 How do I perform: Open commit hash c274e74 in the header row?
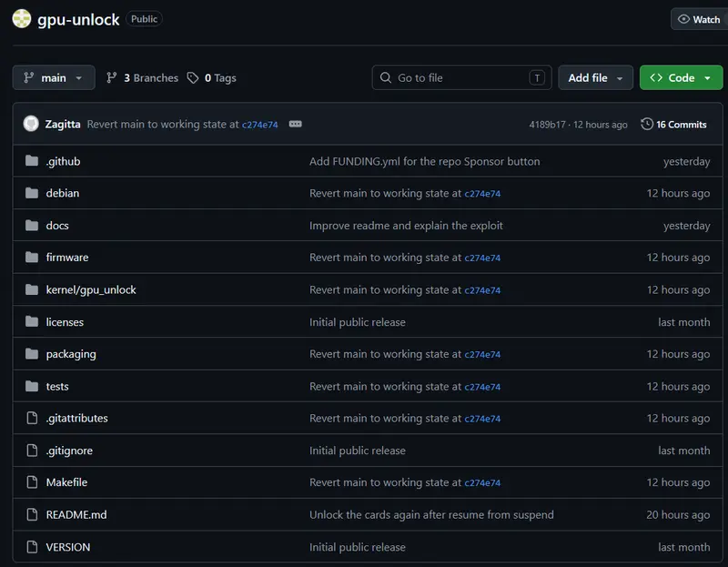(260, 125)
